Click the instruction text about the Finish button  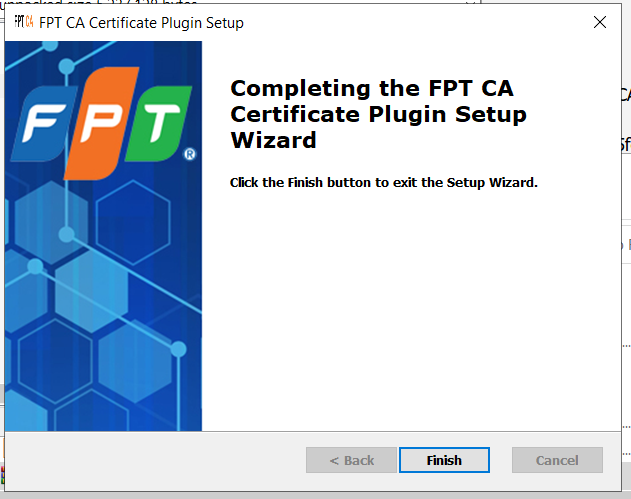click(x=384, y=183)
